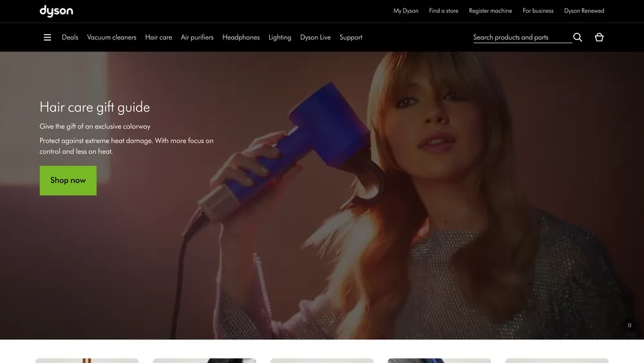
Task: Click Register machine link
Action: (x=490, y=11)
